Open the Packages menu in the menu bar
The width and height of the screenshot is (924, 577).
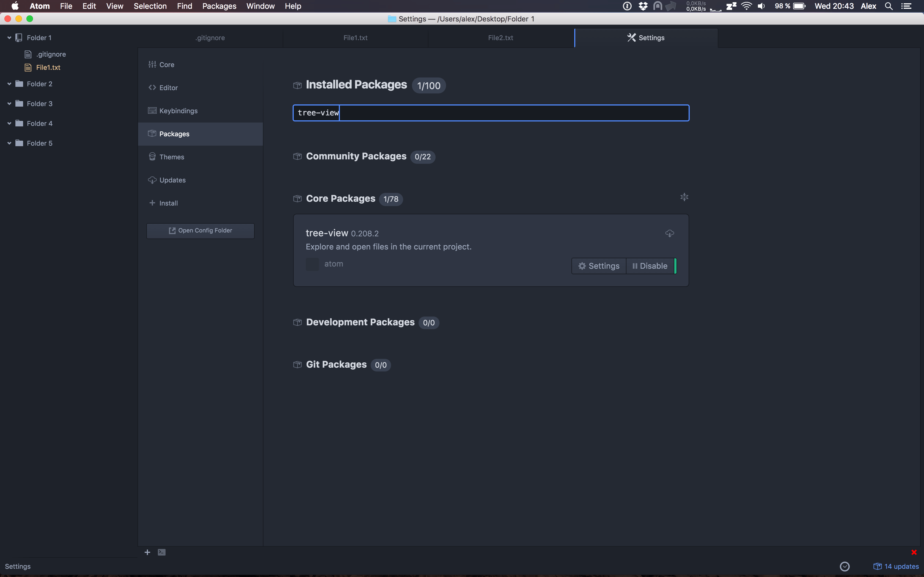(x=219, y=6)
